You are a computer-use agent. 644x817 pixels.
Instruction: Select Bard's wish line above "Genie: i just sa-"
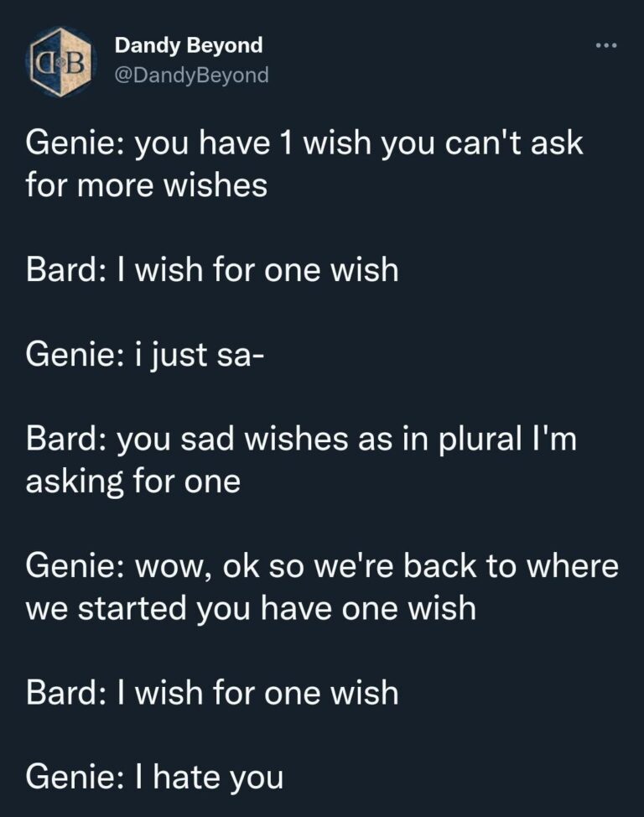click(x=212, y=269)
